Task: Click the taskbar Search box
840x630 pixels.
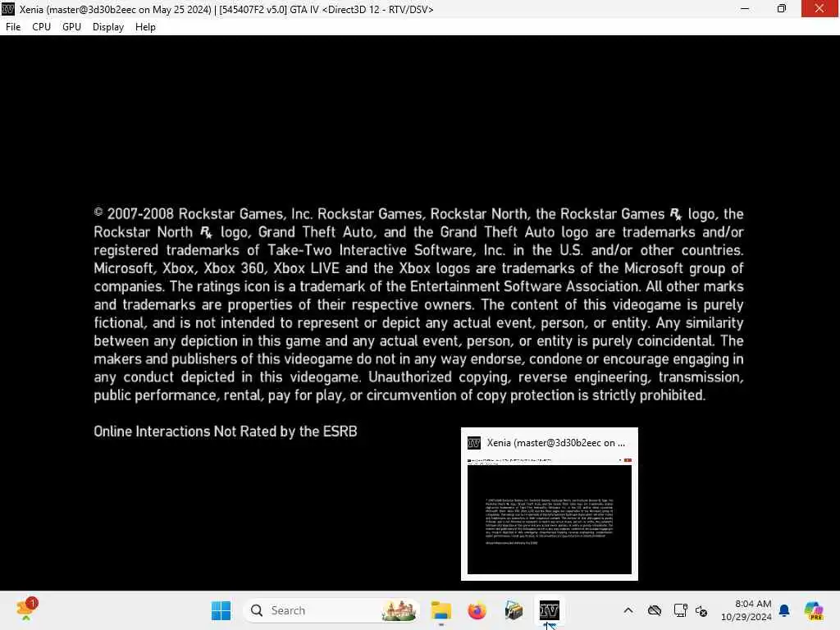Action: (x=331, y=610)
